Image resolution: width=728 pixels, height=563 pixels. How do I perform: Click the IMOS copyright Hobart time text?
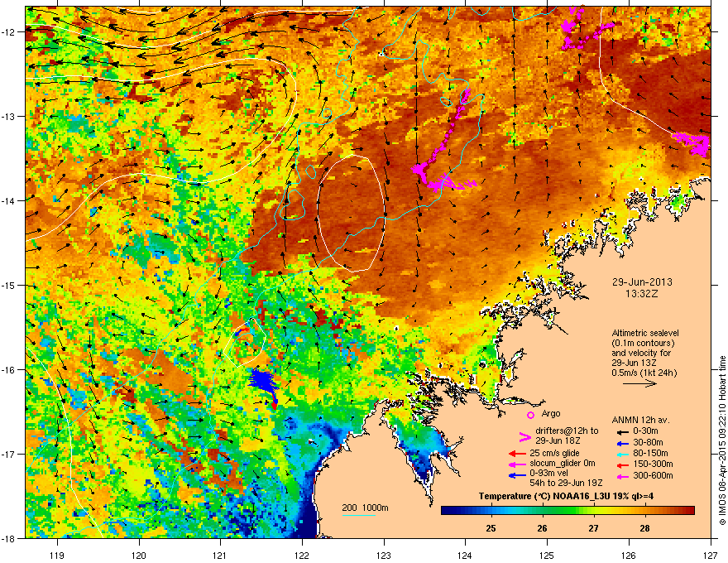tap(722, 440)
